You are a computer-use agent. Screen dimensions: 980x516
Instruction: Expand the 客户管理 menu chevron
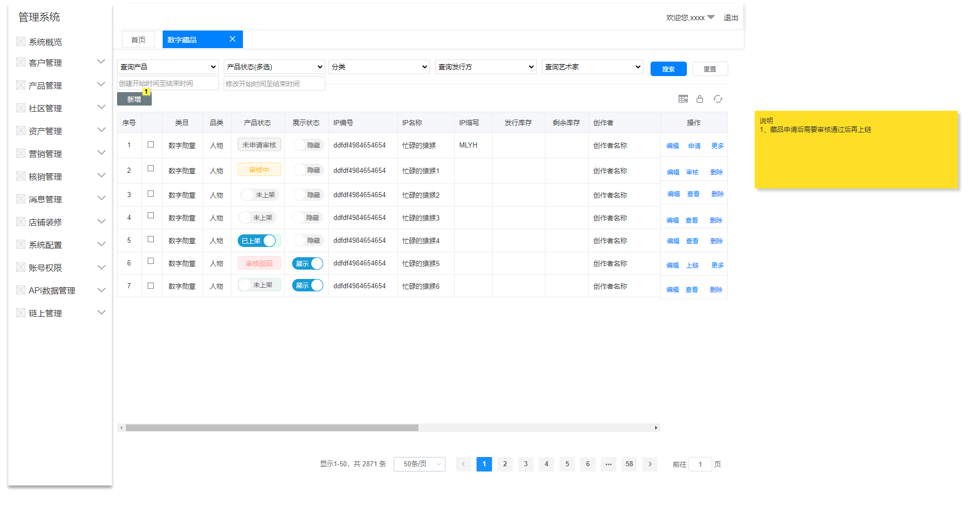click(x=101, y=62)
